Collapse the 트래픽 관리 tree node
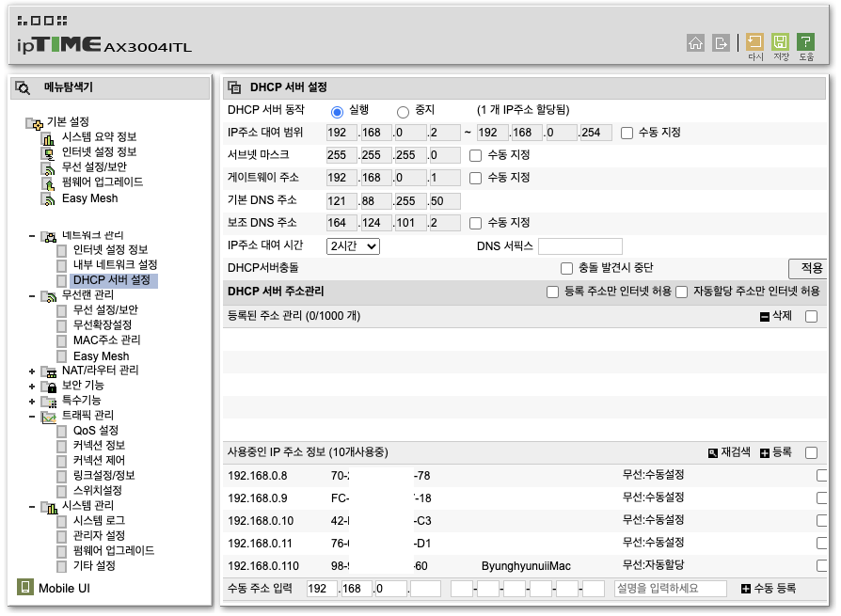The height and width of the screenshot is (616, 841). click(x=32, y=416)
